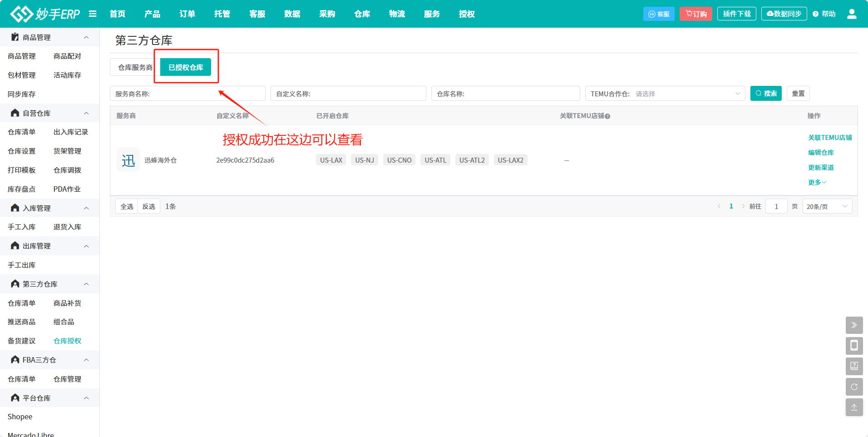Toggle the sidebar hamburger menu icon
The width and height of the screenshot is (868, 437).
click(x=93, y=14)
